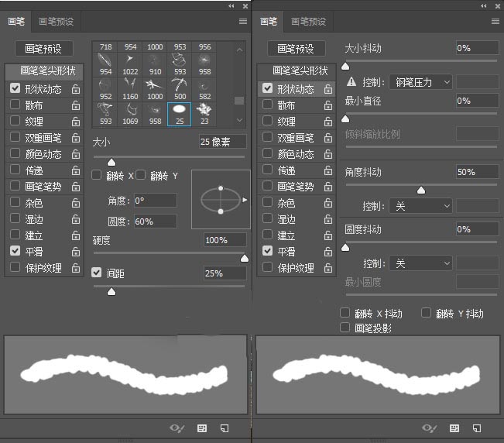Open left panel flyout menu icon
This screenshot has width=504, height=443.
243,22
